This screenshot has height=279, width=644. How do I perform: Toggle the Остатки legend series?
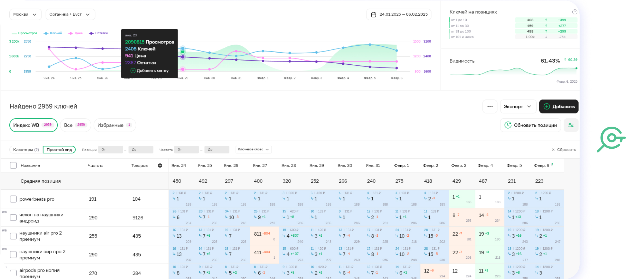pos(98,33)
